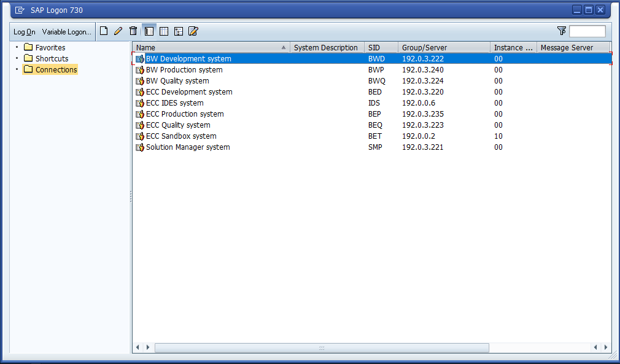Screen dimensions: 620x364
Task: Minimize the SAP Logon 730 window
Action: [577, 10]
